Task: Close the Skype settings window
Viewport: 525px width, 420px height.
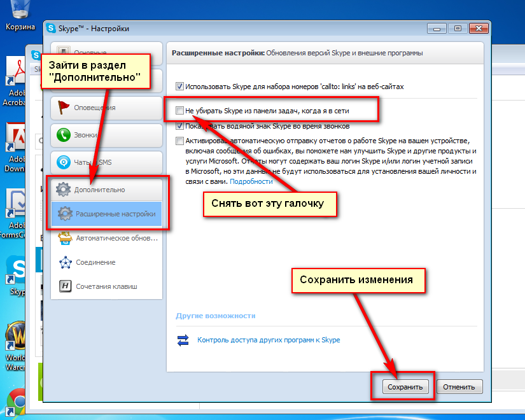Action: coord(478,29)
